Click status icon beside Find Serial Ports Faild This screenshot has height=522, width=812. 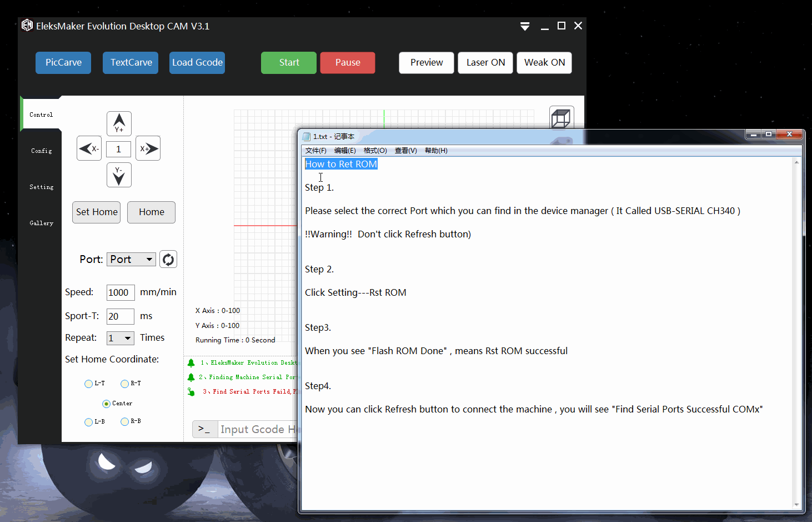click(191, 391)
